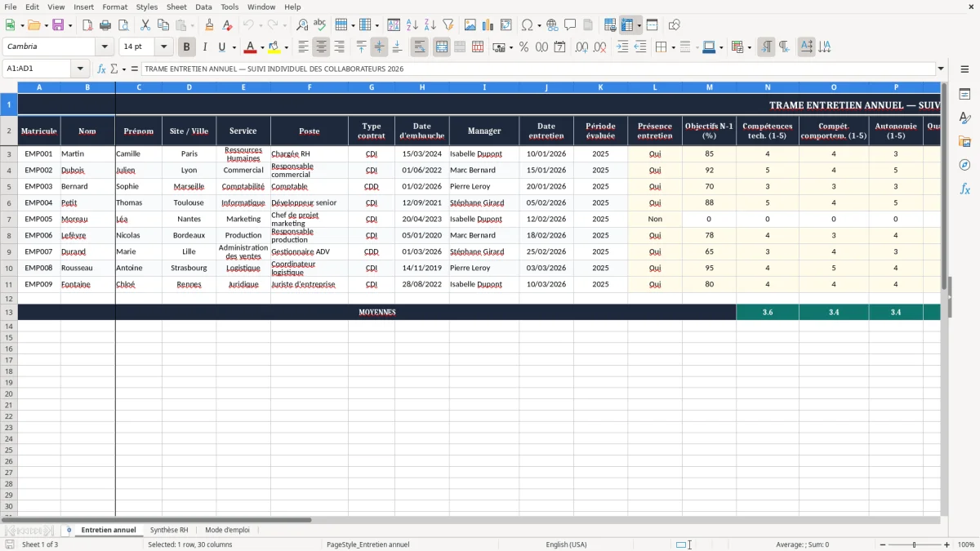Toggle Wrap Text button
The height and width of the screenshot is (551, 980).
click(420, 47)
